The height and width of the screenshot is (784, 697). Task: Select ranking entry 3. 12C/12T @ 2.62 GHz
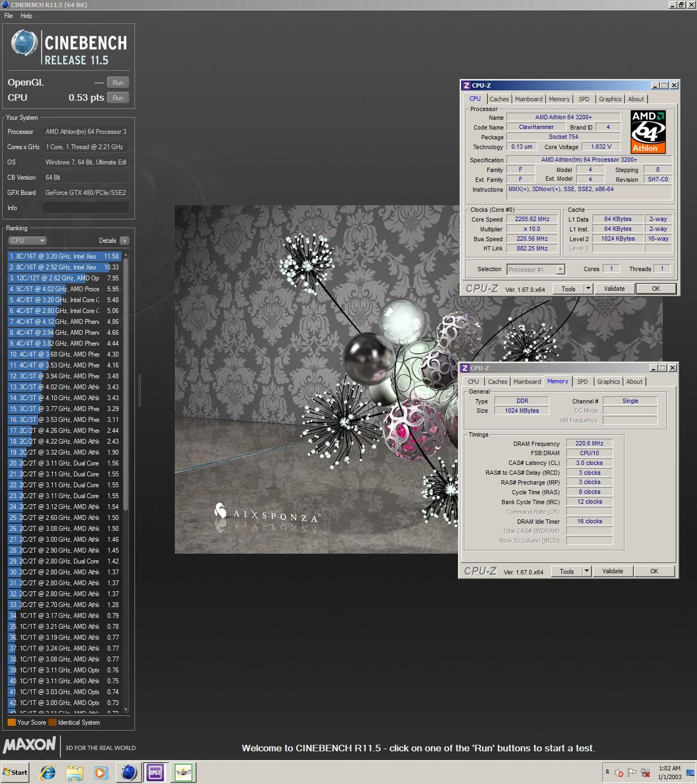click(x=64, y=278)
